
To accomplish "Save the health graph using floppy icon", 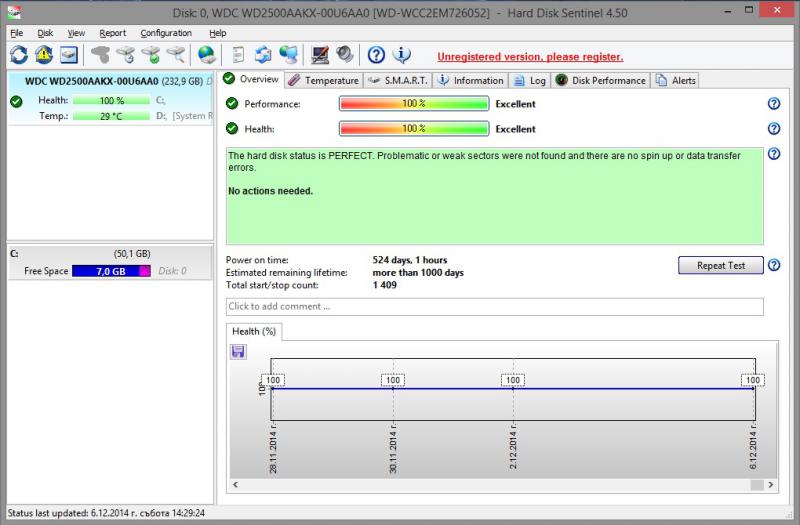I will (x=238, y=352).
